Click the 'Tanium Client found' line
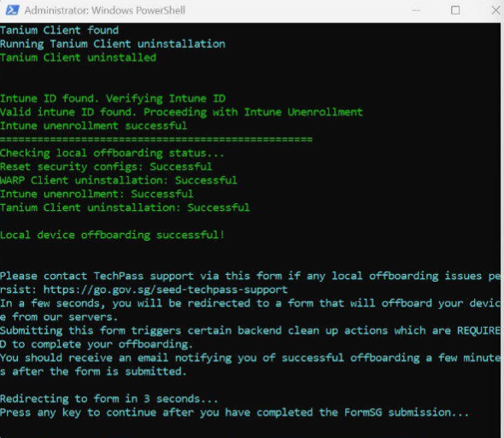Screen dimensions: 504x438 tap(59, 30)
